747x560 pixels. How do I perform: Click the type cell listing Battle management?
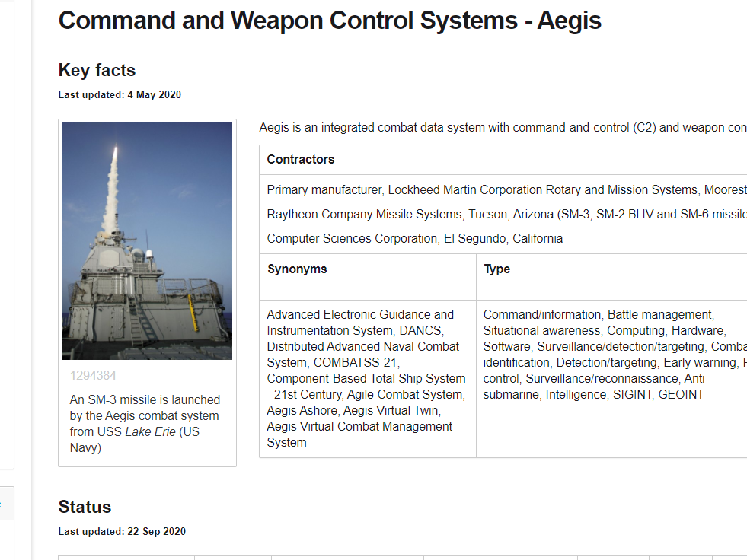click(x=611, y=379)
